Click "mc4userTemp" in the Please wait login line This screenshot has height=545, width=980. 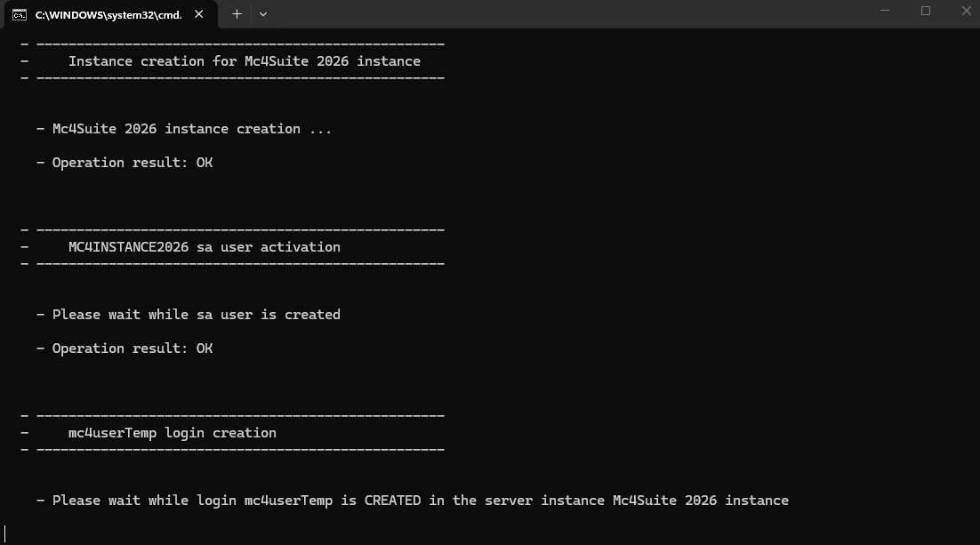pos(288,501)
